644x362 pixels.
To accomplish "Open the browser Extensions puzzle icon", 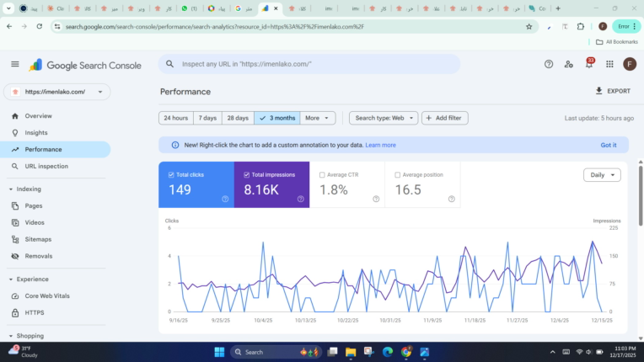I will point(581,27).
